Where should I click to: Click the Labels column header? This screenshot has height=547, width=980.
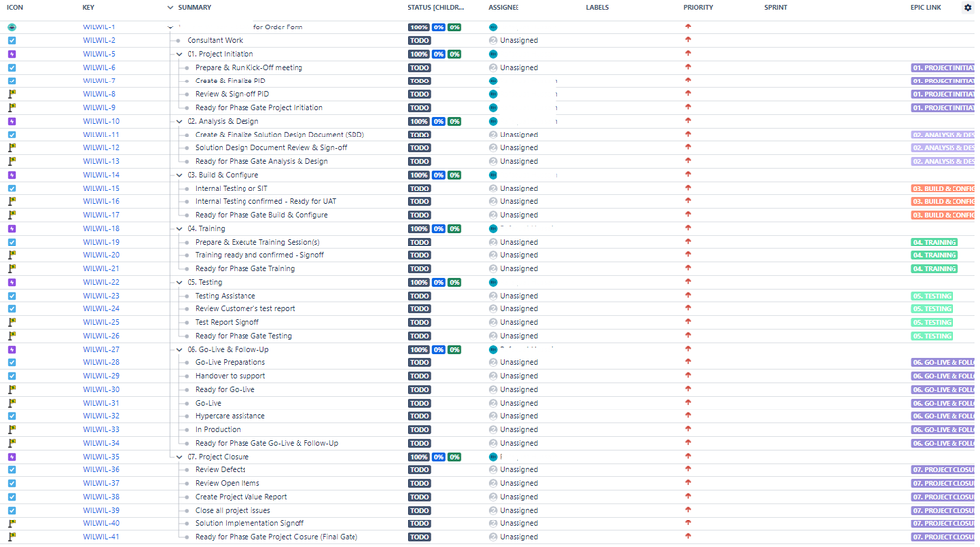pyautogui.click(x=597, y=8)
